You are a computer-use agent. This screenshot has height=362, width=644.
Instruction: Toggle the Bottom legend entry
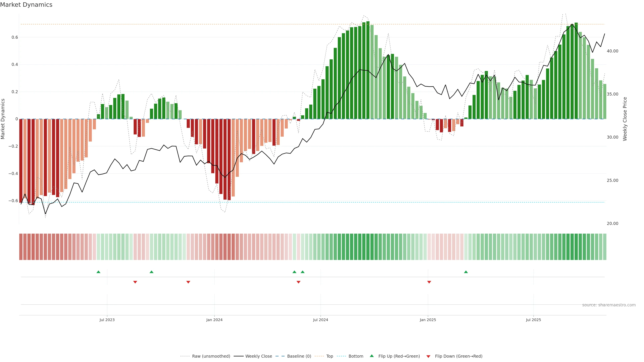point(356,356)
